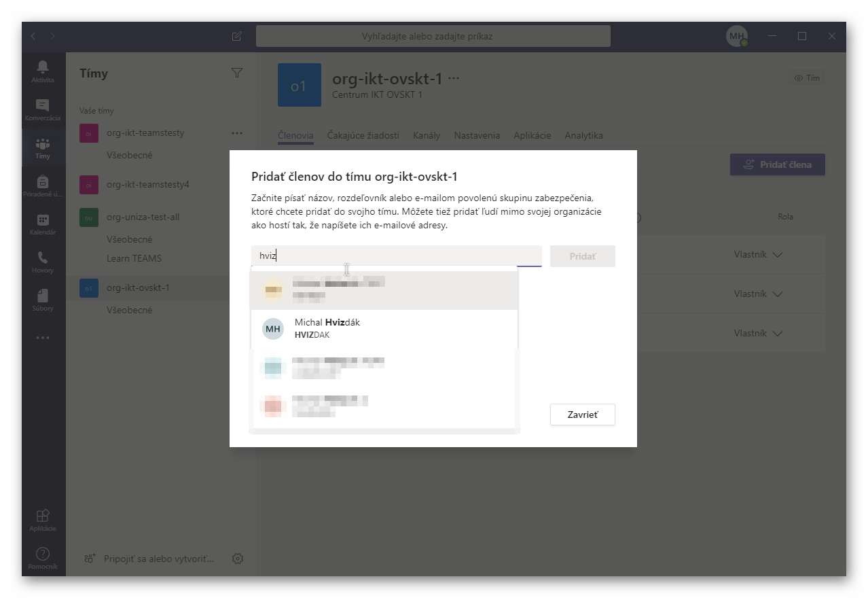Click the Pridať člena button

pyautogui.click(x=778, y=164)
